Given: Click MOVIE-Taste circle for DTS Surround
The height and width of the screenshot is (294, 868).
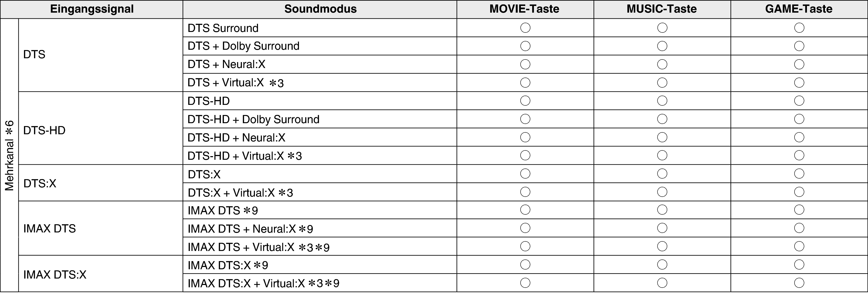Looking at the screenshot, I should click(x=525, y=28).
